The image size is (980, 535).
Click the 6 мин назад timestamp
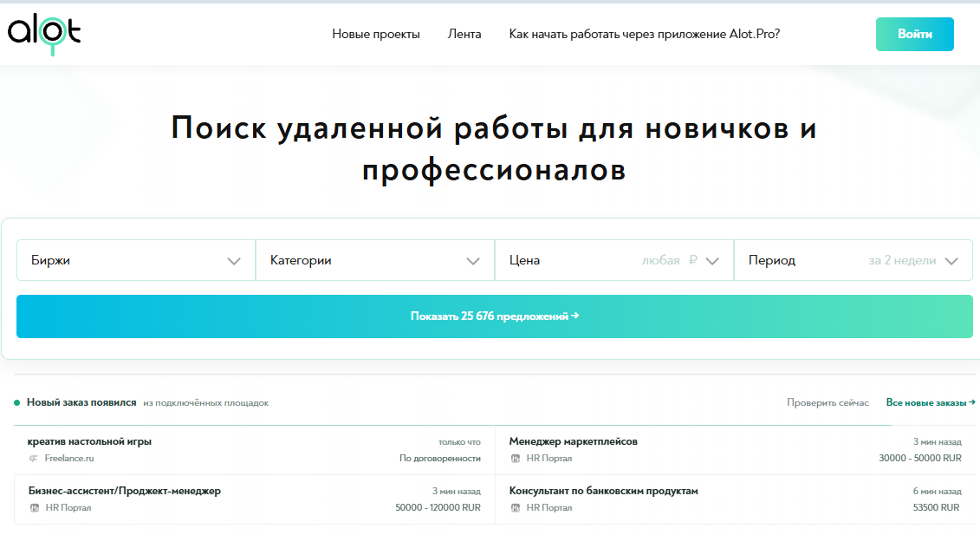pyautogui.click(x=937, y=491)
